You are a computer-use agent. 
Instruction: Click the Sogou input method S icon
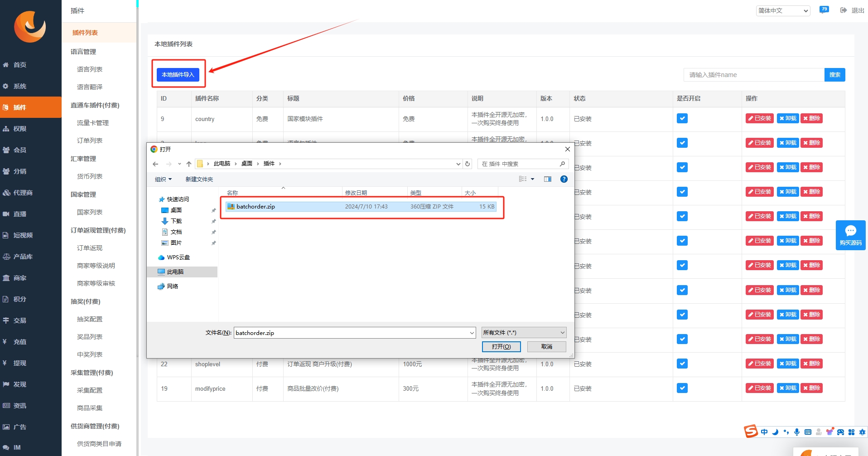pyautogui.click(x=751, y=431)
